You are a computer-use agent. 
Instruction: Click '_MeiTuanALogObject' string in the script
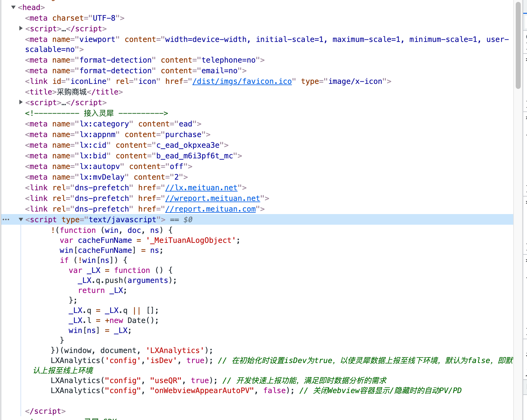point(191,240)
